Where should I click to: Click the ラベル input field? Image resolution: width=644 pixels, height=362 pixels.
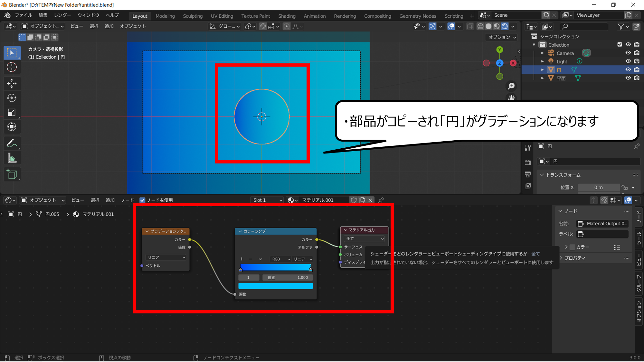602,234
